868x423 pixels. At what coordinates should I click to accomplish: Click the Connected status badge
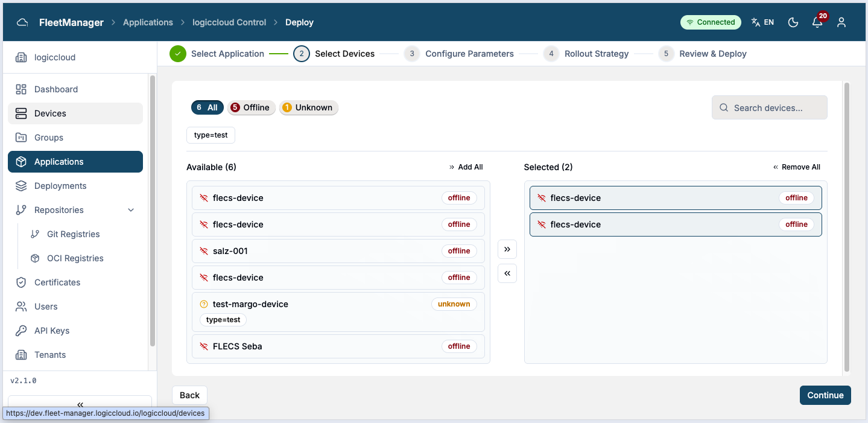[x=711, y=22]
